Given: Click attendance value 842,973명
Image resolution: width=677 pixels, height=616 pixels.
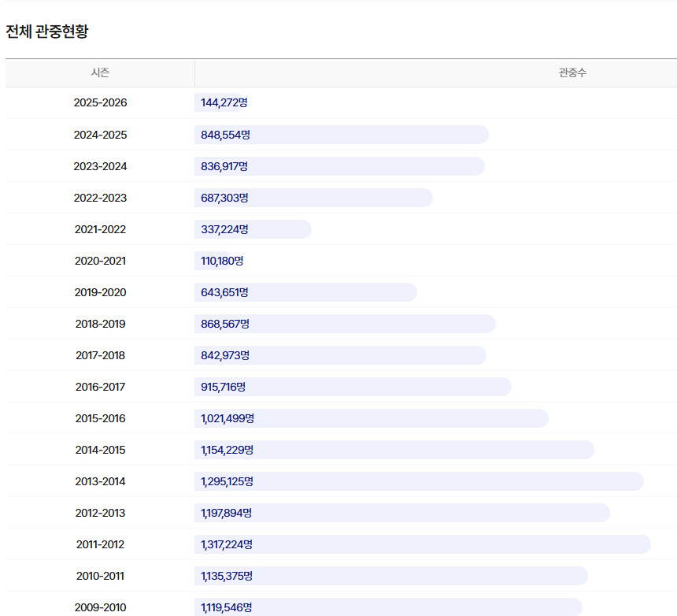Looking at the screenshot, I should [225, 355].
